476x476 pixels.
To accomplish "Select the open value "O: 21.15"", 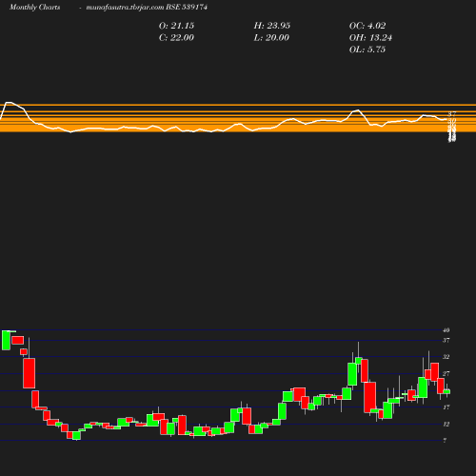I will point(176,26).
